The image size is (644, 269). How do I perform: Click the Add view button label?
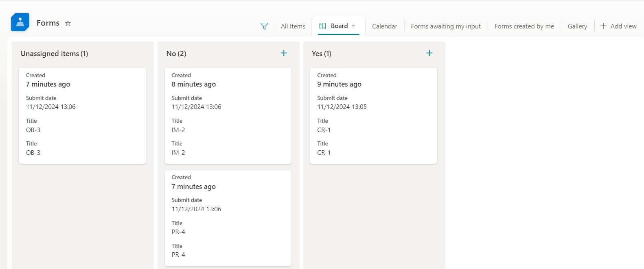click(x=623, y=26)
